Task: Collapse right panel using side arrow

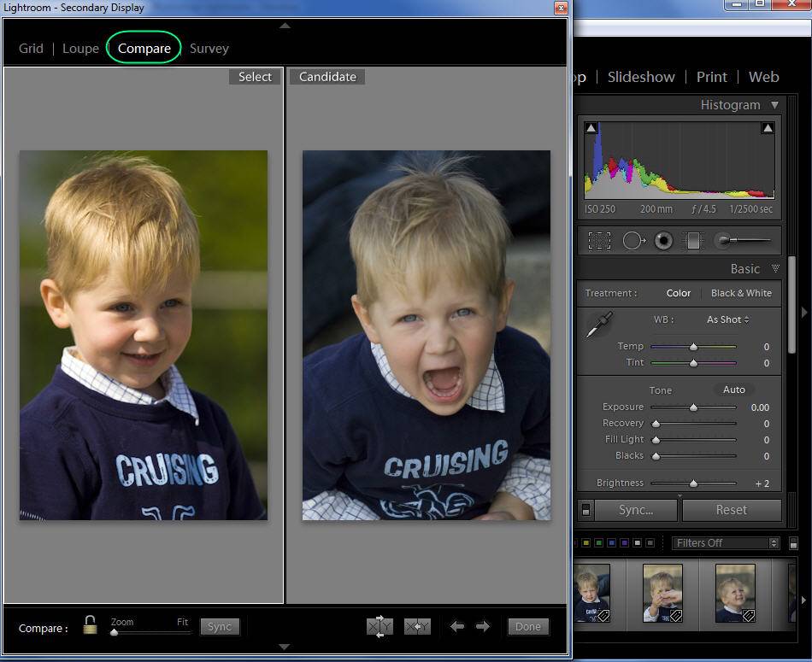Action: click(x=804, y=313)
